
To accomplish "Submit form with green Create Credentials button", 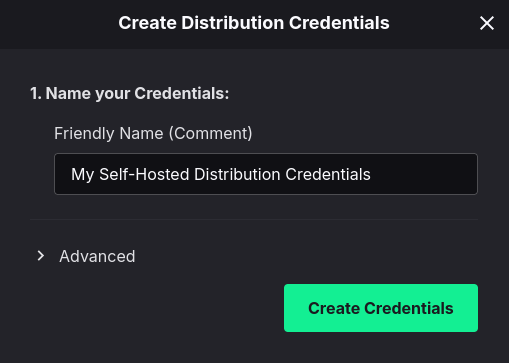I will (381, 308).
